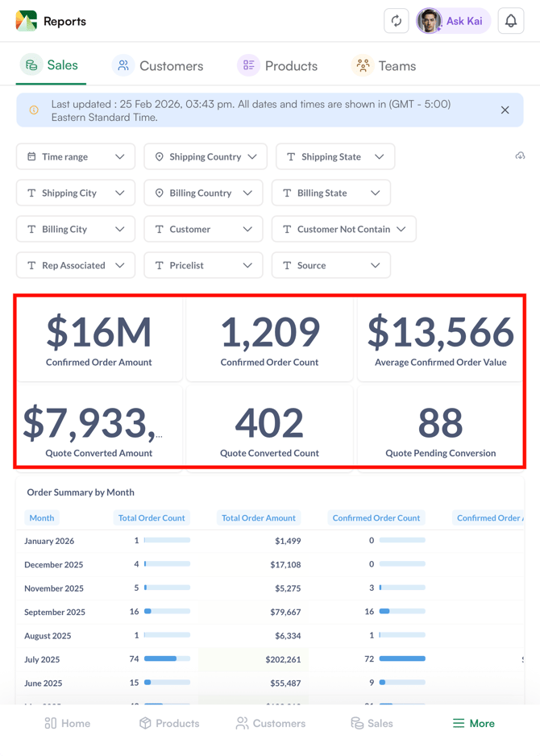The width and height of the screenshot is (540, 756).
Task: Open notifications via the bell icon
Action: click(511, 21)
